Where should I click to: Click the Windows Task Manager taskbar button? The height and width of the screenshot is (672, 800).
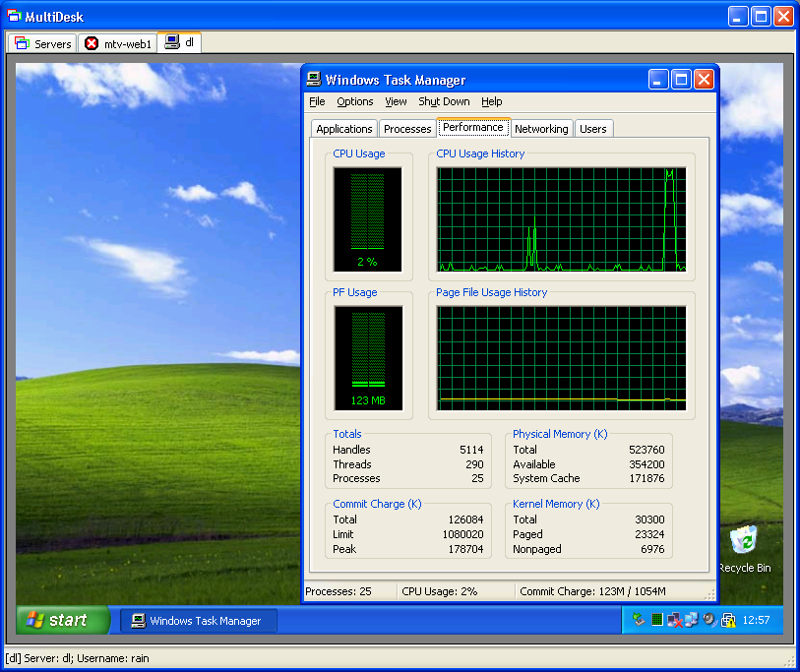pyautogui.click(x=199, y=621)
